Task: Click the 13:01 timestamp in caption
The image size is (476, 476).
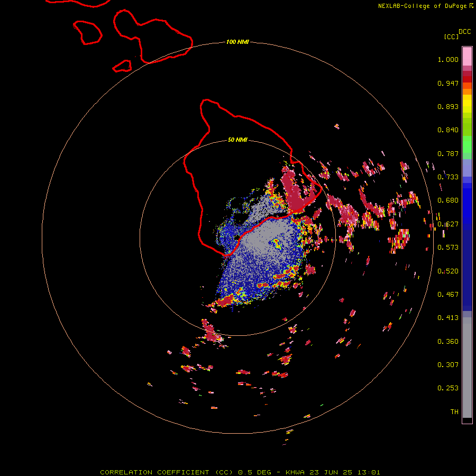Action: pyautogui.click(x=368, y=472)
